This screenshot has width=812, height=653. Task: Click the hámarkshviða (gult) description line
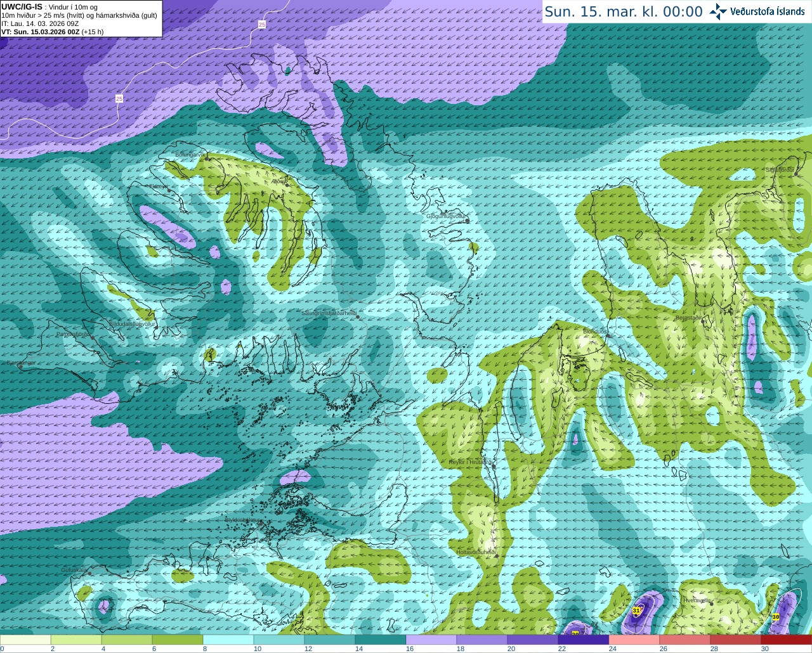(79, 15)
